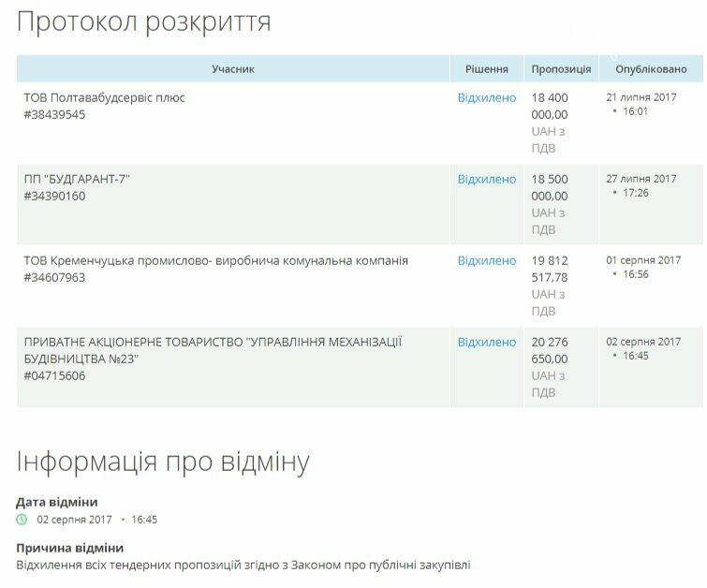
Task: Click the 20 276 650,00 proposal amount
Action: [x=550, y=351]
